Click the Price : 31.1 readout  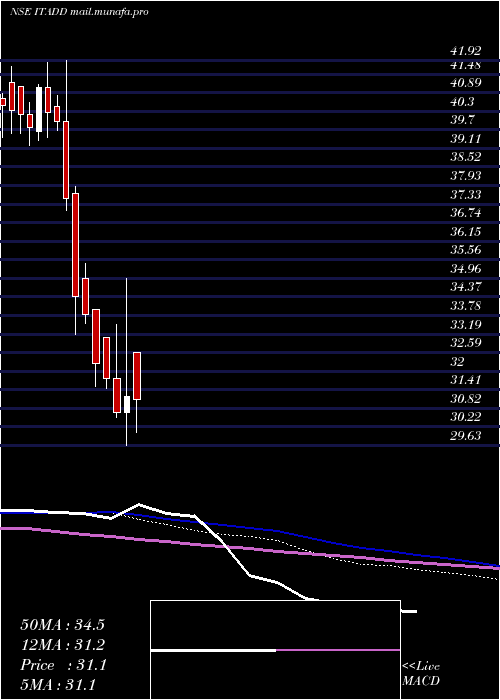[63, 665]
